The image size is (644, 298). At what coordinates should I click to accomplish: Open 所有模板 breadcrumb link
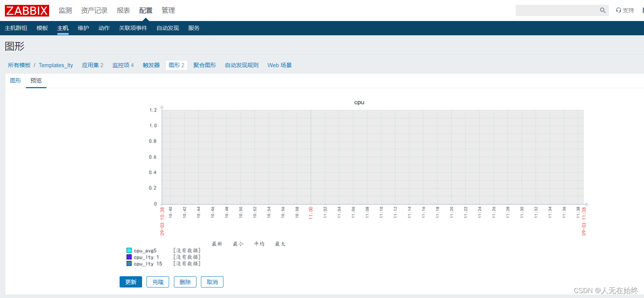point(19,65)
